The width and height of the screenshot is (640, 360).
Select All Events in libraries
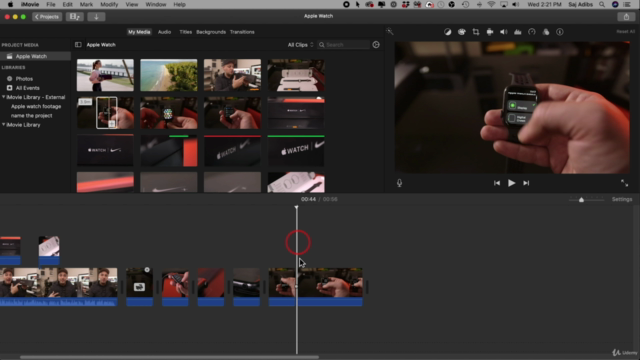click(x=27, y=88)
